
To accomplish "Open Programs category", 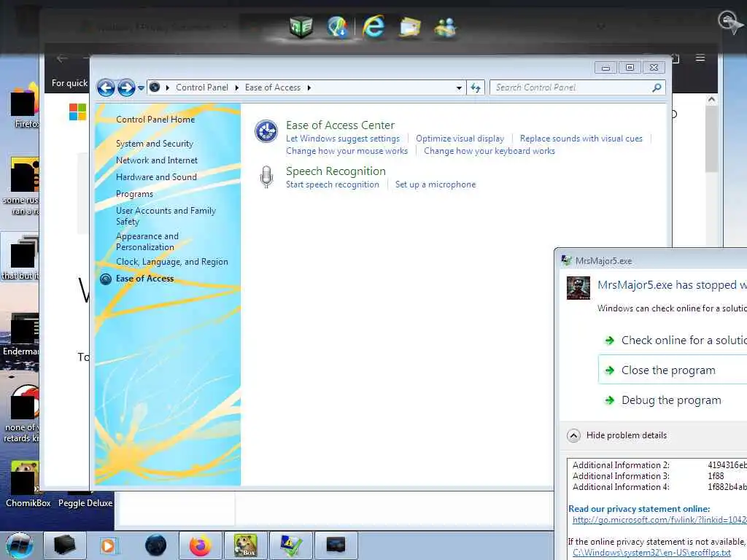I will coord(134,194).
